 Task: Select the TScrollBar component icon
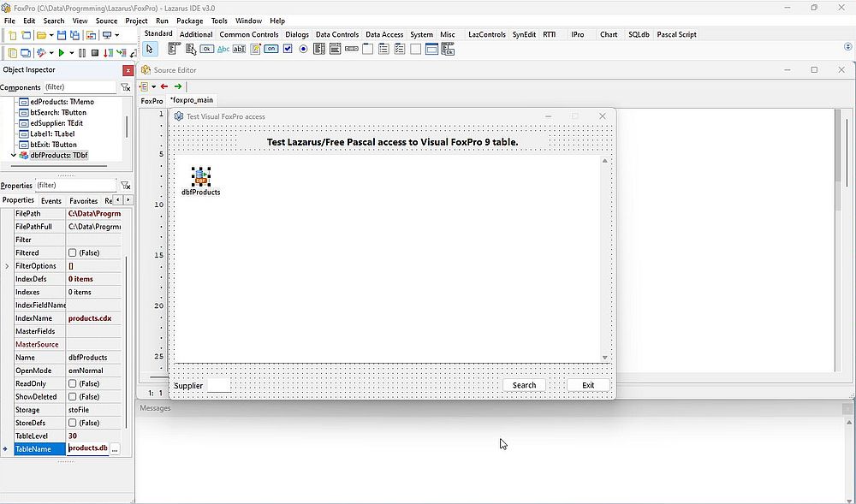352,49
